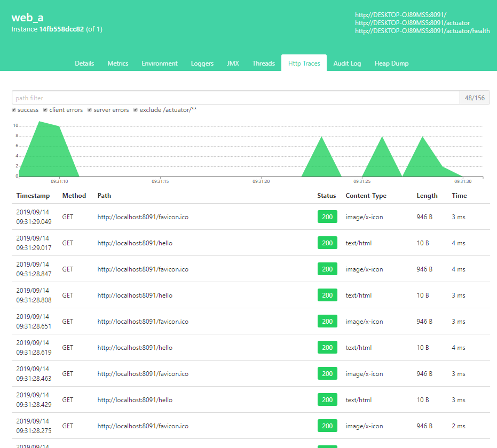This screenshot has width=497, height=448.
Task: Toggle the server errors checkbox
Action: tap(90, 110)
